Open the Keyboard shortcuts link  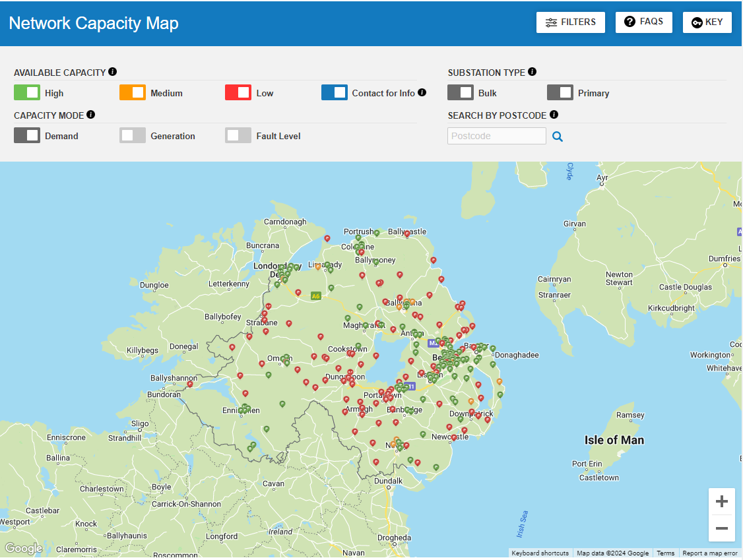tap(539, 553)
